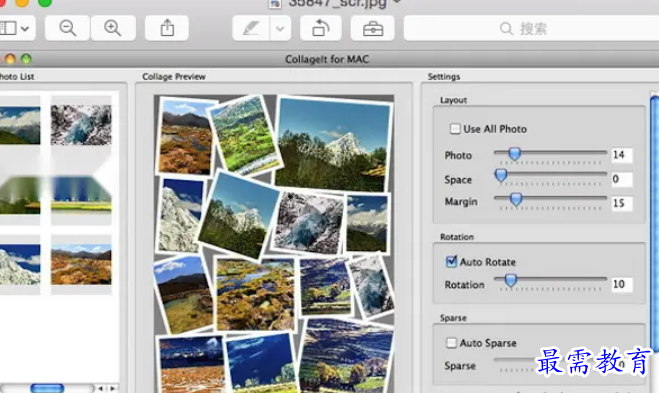The width and height of the screenshot is (659, 393).
Task: Click the Rotation value field showing 10
Action: pos(622,284)
